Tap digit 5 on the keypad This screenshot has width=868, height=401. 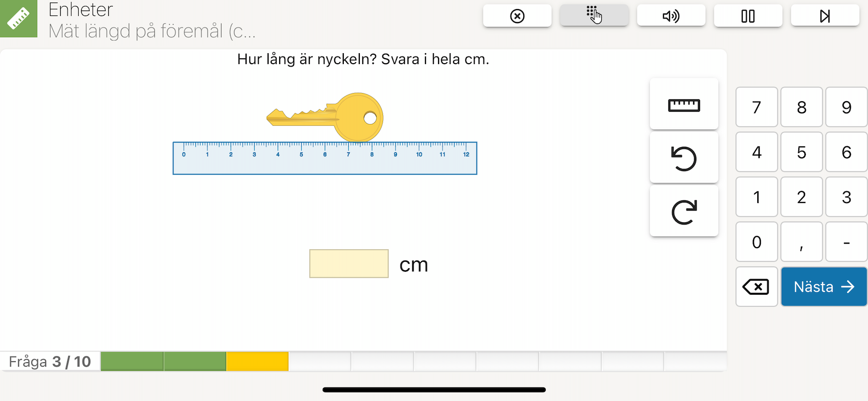[x=801, y=152]
